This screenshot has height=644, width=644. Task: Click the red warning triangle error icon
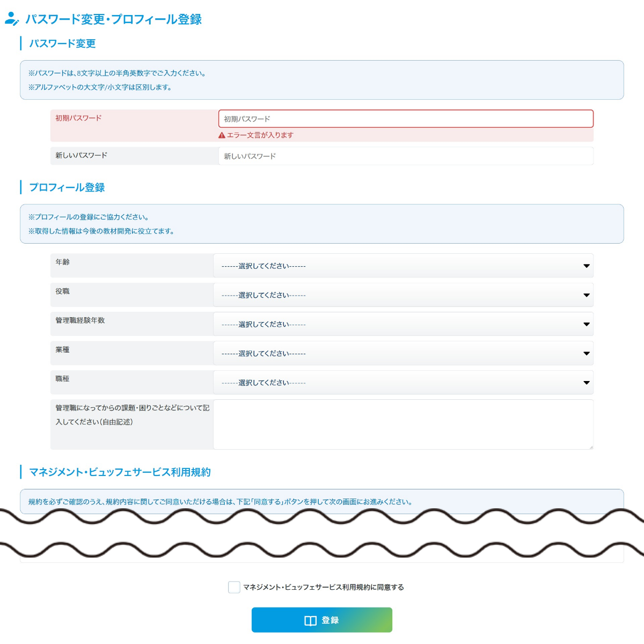222,135
